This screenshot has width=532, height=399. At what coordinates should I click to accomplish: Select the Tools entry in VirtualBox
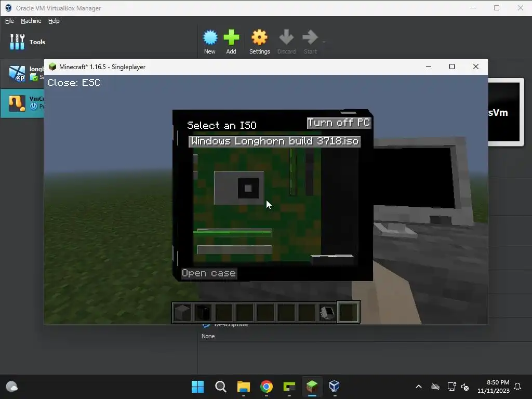point(27,42)
